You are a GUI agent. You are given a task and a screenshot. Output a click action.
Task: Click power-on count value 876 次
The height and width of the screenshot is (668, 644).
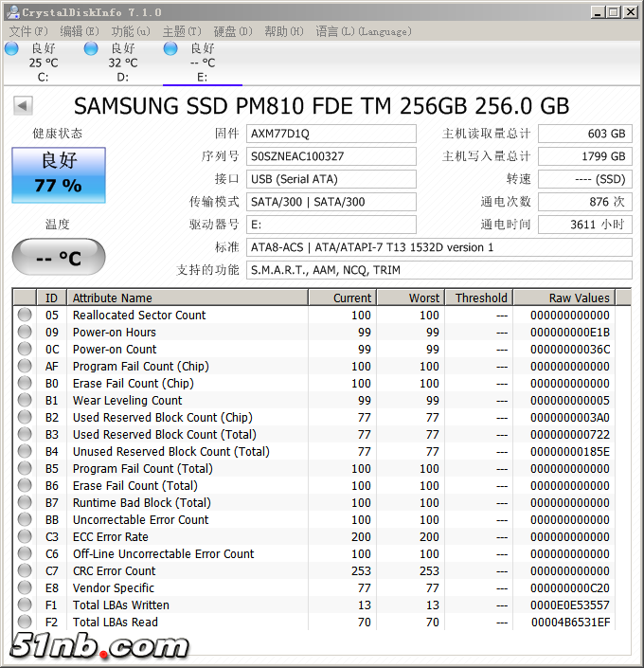[585, 202]
